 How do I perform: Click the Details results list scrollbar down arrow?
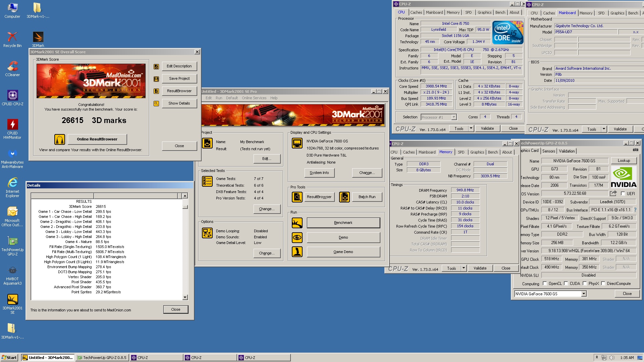pos(185,297)
